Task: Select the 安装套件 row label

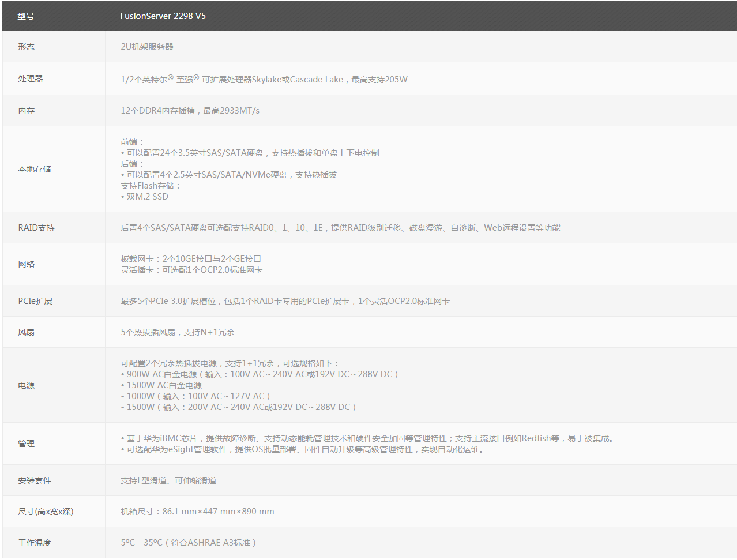Action: click(x=35, y=480)
